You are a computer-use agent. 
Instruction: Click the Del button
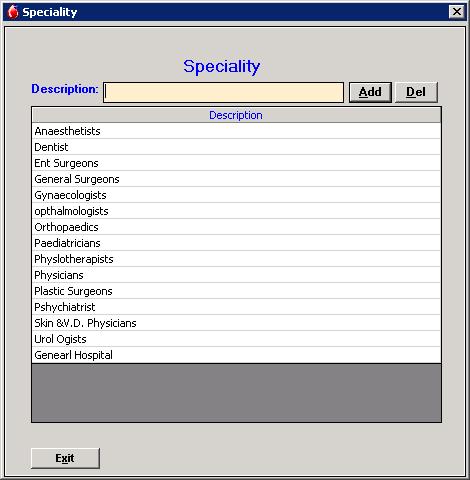click(x=416, y=92)
